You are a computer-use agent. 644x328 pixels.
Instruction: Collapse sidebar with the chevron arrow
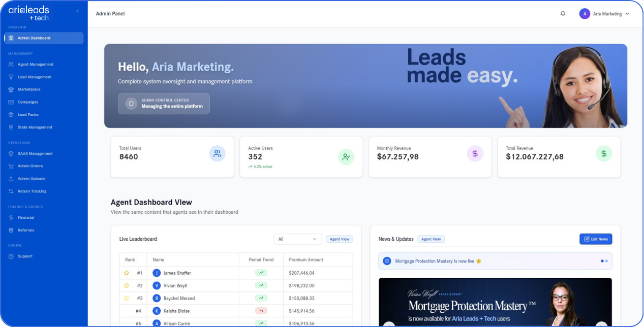pyautogui.click(x=77, y=11)
